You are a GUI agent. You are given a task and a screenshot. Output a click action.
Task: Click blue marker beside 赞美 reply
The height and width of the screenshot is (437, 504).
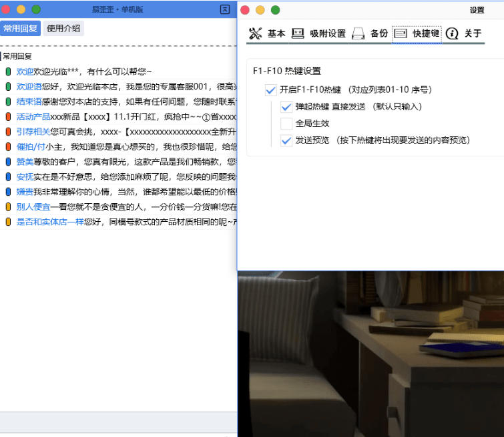tap(9, 162)
